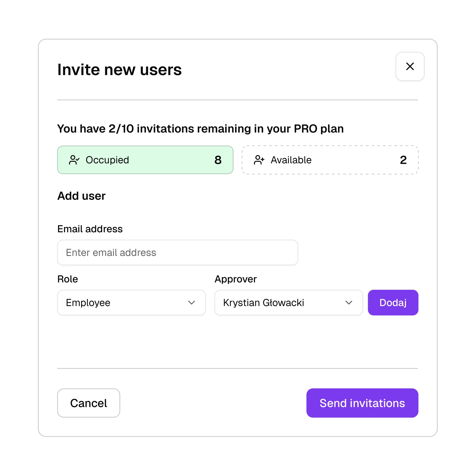Click the chevron in the Role field
This screenshot has width=476, height=476.
pos(191,303)
